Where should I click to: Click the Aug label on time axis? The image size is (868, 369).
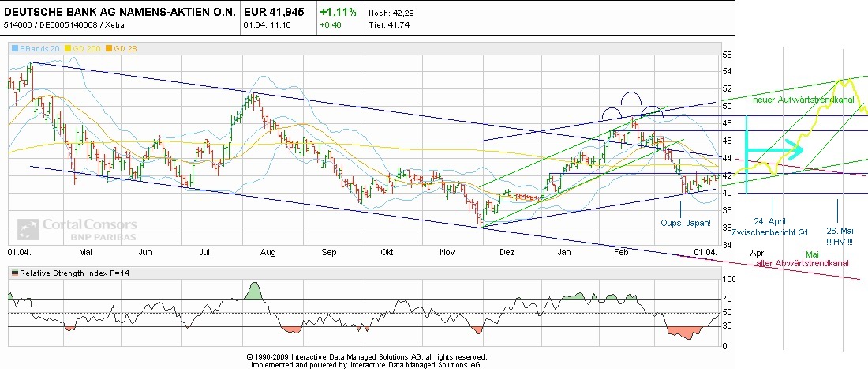(268, 253)
